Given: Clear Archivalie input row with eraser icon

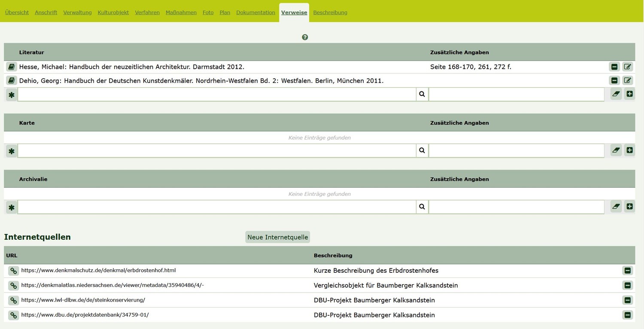Looking at the screenshot, I should pyautogui.click(x=616, y=206).
